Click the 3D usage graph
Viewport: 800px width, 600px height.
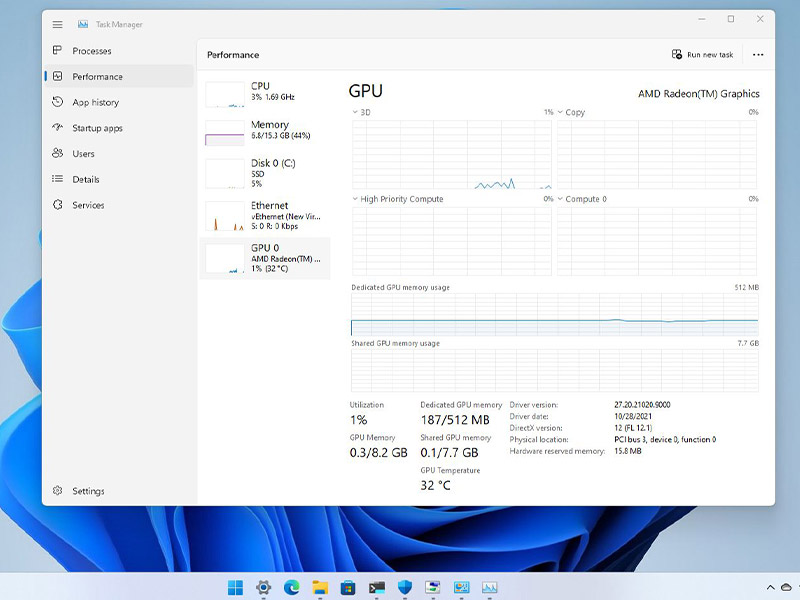[x=452, y=155]
